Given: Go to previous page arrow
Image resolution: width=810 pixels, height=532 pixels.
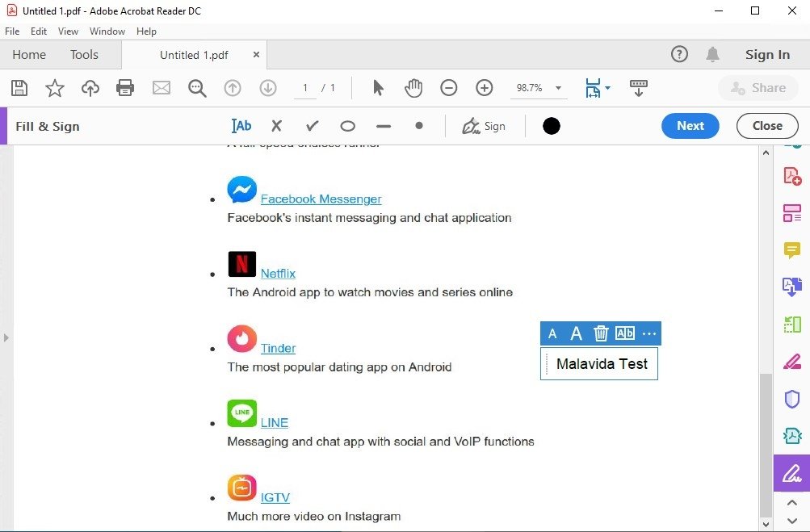Looking at the screenshot, I should point(233,88).
